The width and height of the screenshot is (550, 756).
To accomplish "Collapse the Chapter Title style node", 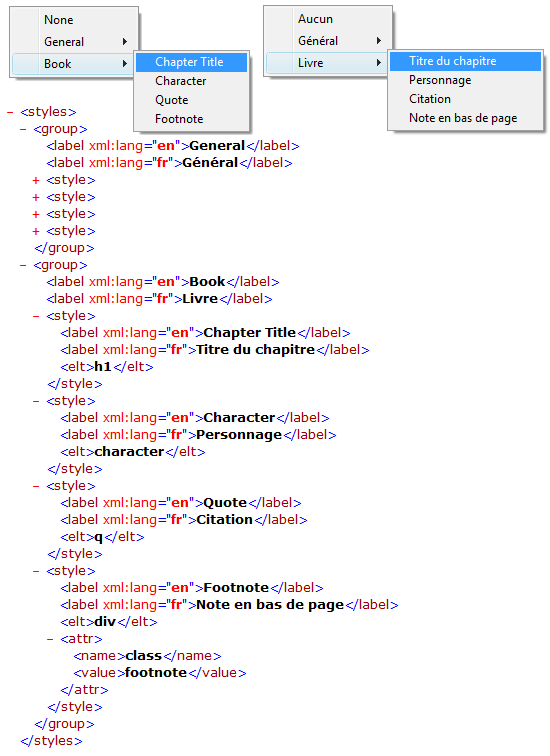I will pyautogui.click(x=36, y=316).
